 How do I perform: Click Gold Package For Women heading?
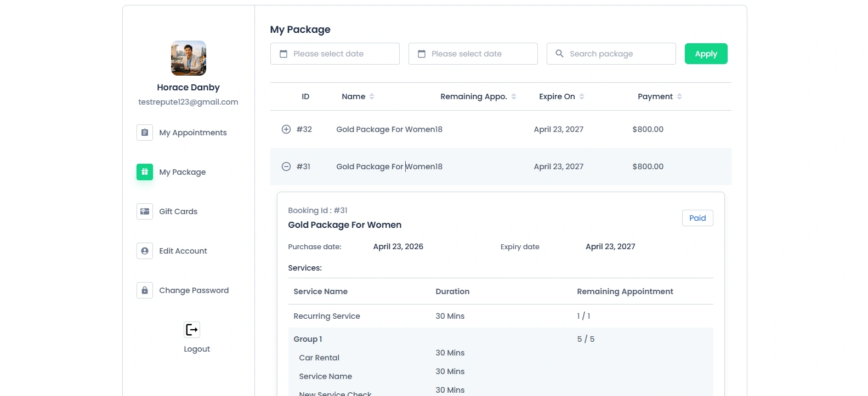pos(345,225)
